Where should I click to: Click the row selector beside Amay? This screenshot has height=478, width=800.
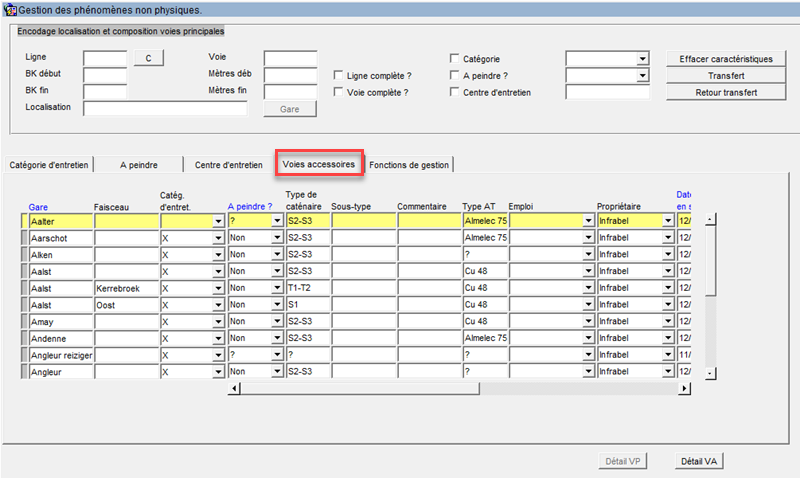pos(24,321)
